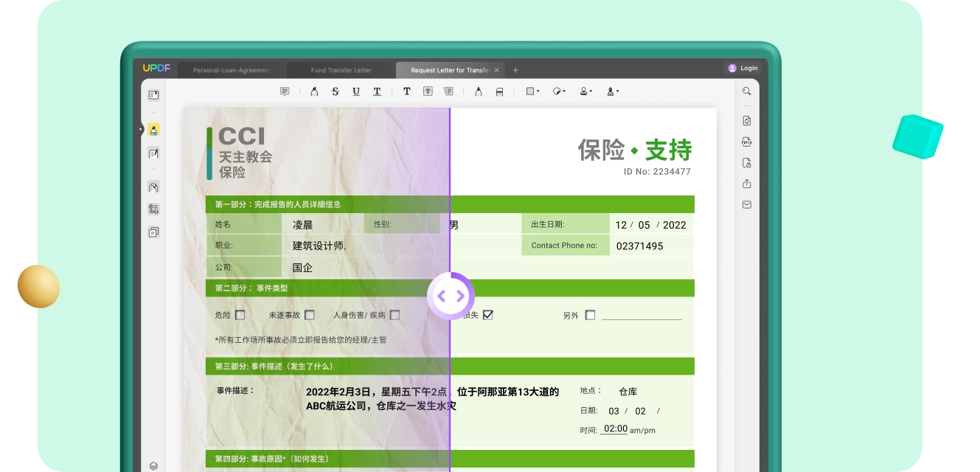Image resolution: width=980 pixels, height=472 pixels.
Task: Tick the 未遂事故 checkbox
Action: pyautogui.click(x=310, y=315)
